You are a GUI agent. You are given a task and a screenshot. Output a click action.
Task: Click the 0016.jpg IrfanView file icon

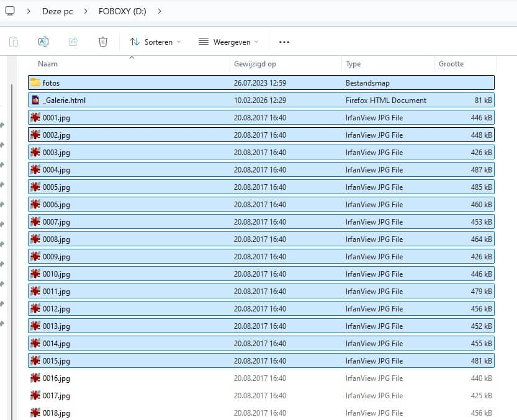35,378
